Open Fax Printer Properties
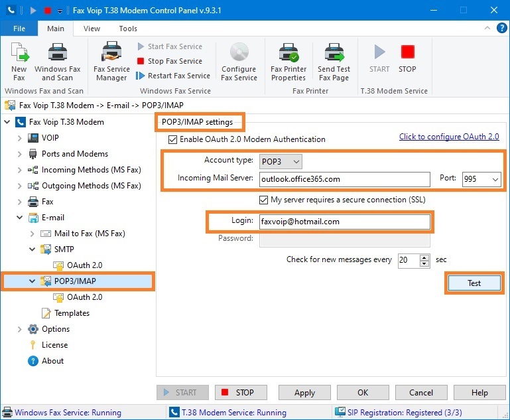 (288, 62)
